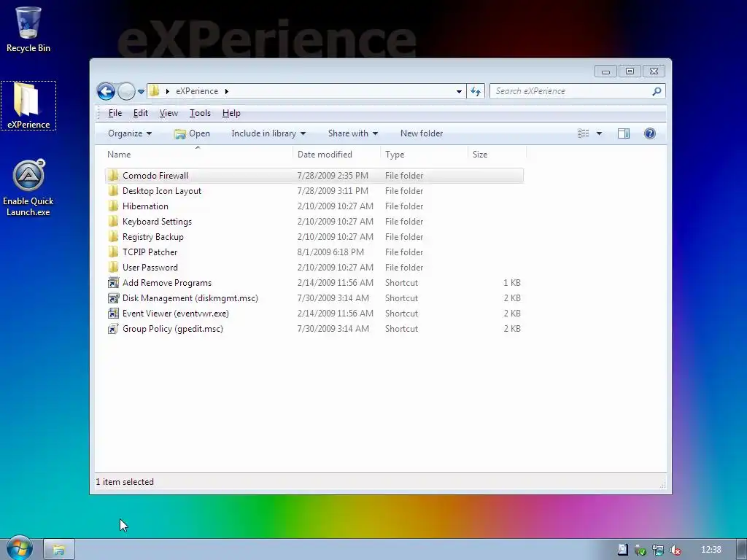Click 8/1/2009 6:18 PM date cell
Image resolution: width=747 pixels, height=560 pixels.
[x=330, y=252]
